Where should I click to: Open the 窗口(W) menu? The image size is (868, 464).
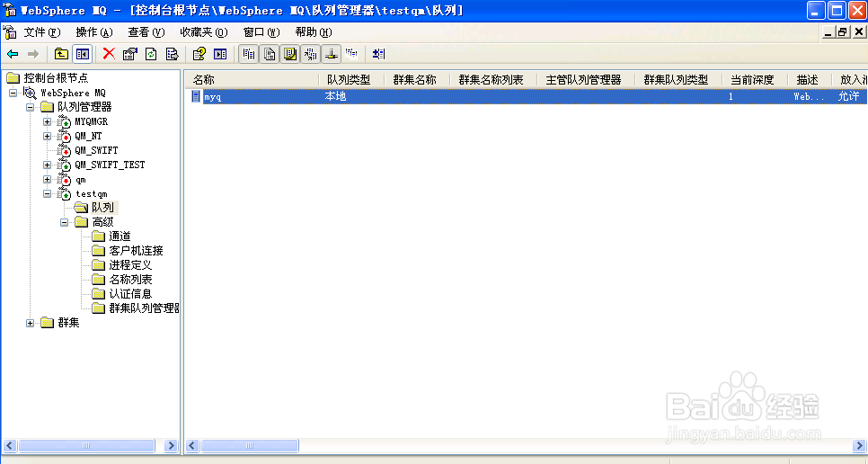pos(261,32)
